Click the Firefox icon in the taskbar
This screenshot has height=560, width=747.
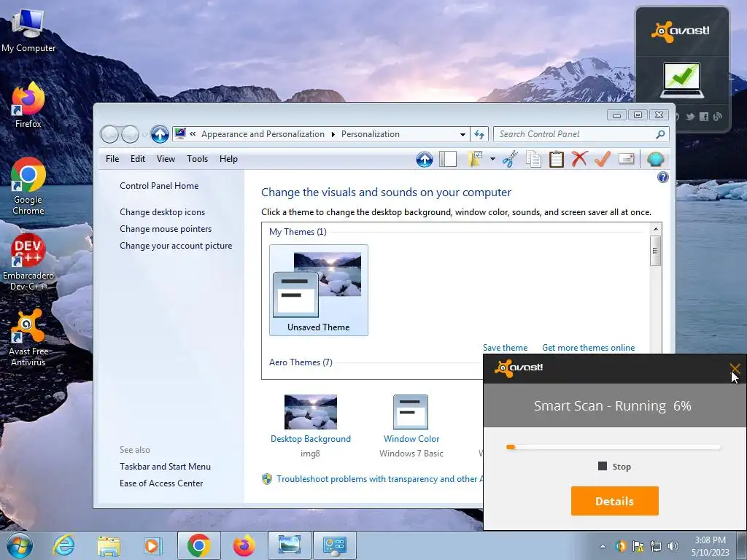[244, 545]
